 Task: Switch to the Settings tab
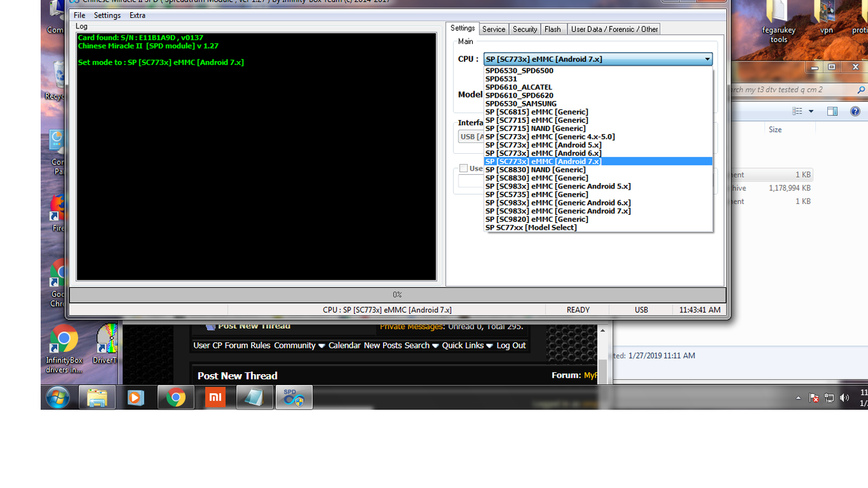pyautogui.click(x=462, y=28)
